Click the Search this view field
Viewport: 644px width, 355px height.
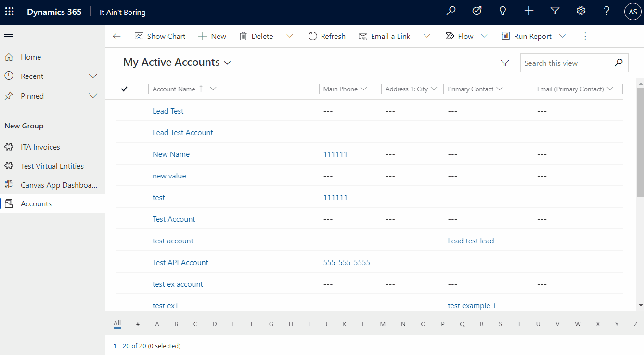pos(567,63)
